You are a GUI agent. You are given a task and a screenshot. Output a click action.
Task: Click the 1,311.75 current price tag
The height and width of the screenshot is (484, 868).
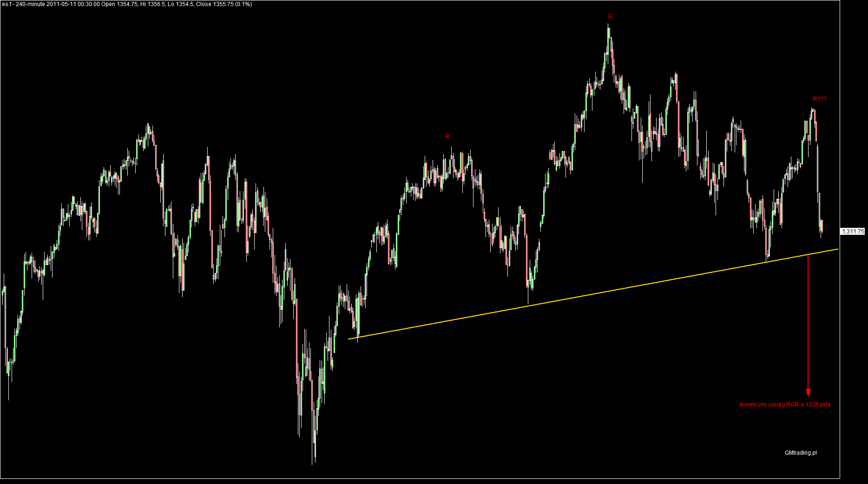click(x=853, y=232)
